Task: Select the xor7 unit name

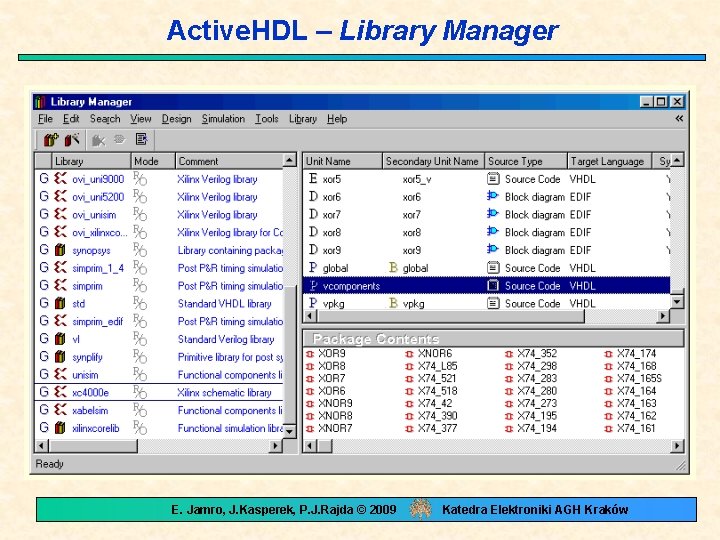Action: tap(332, 215)
